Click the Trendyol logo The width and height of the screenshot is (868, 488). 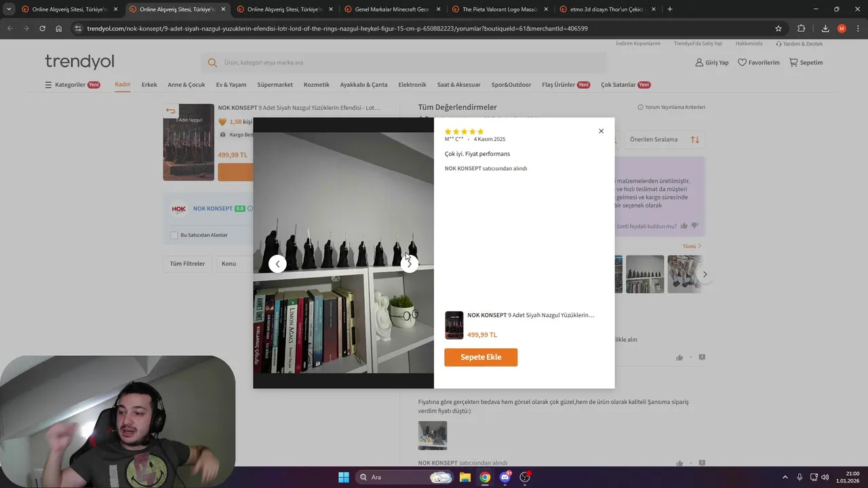click(x=79, y=62)
